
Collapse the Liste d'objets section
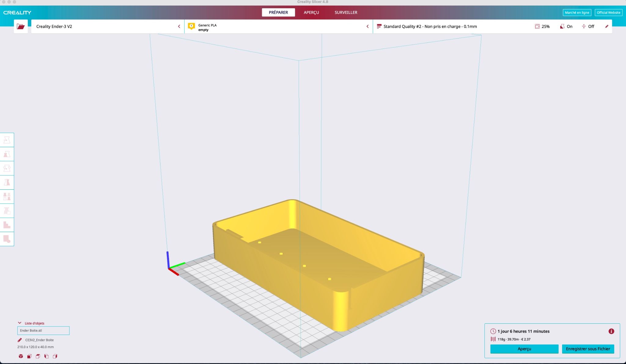[20, 323]
